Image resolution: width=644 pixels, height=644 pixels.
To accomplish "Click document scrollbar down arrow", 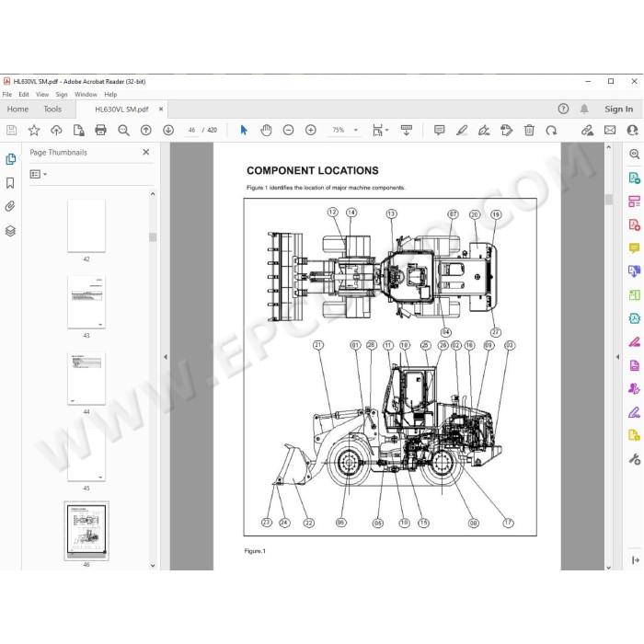I will [x=609, y=568].
